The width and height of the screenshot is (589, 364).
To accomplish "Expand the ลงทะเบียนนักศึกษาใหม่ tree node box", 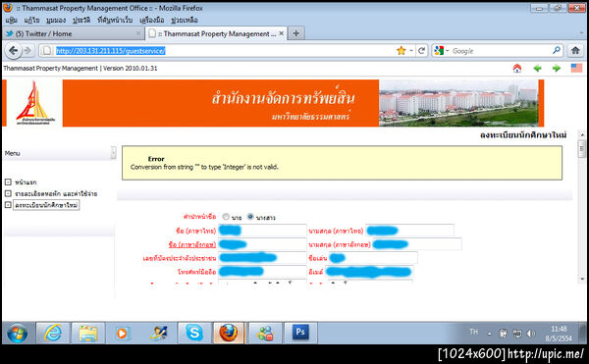I will [x=8, y=205].
